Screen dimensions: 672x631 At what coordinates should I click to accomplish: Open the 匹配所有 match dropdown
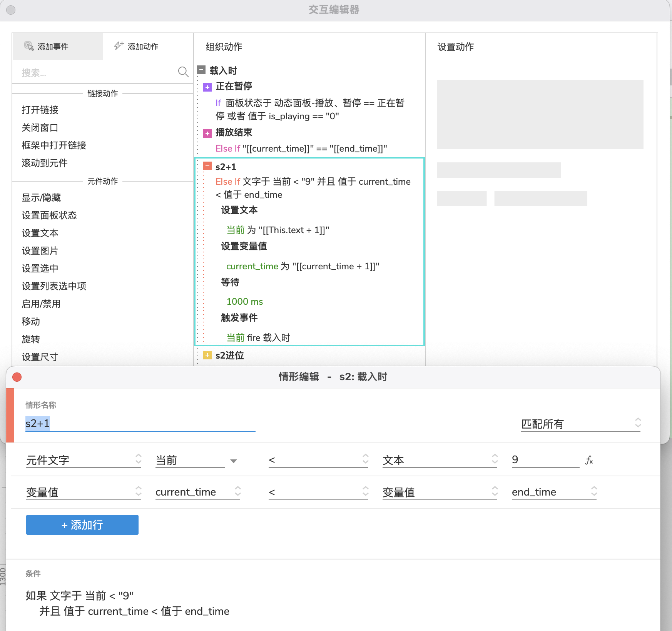tap(581, 424)
